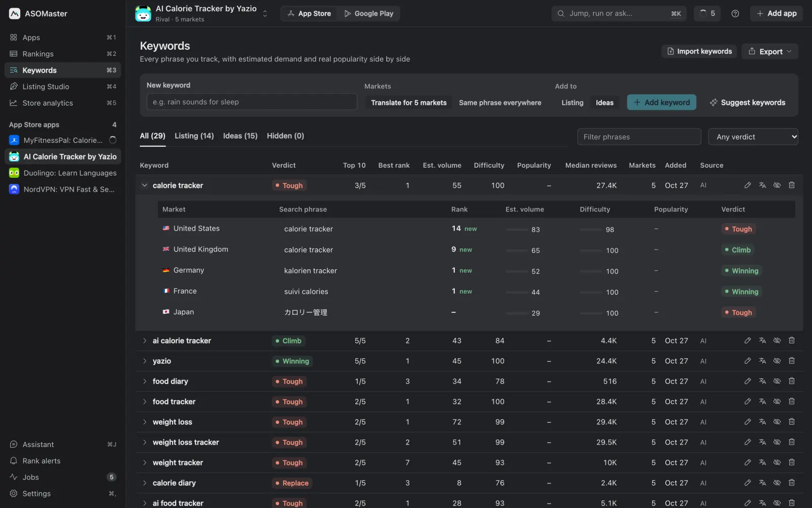Switch to the Ideas (15) tab
812x508 pixels.
pyautogui.click(x=240, y=136)
